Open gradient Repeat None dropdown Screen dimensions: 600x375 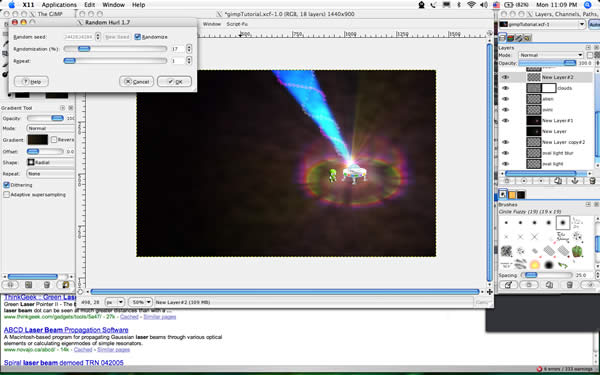coord(51,174)
